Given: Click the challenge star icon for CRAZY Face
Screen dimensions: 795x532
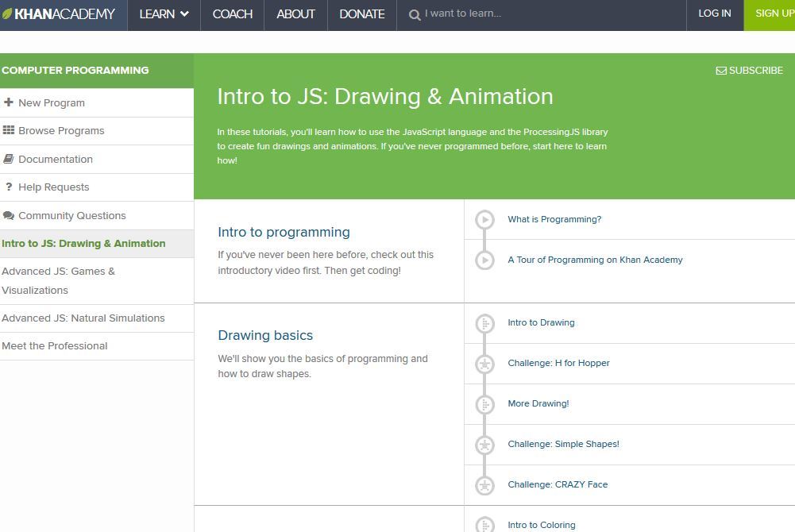Looking at the screenshot, I should [484, 485].
